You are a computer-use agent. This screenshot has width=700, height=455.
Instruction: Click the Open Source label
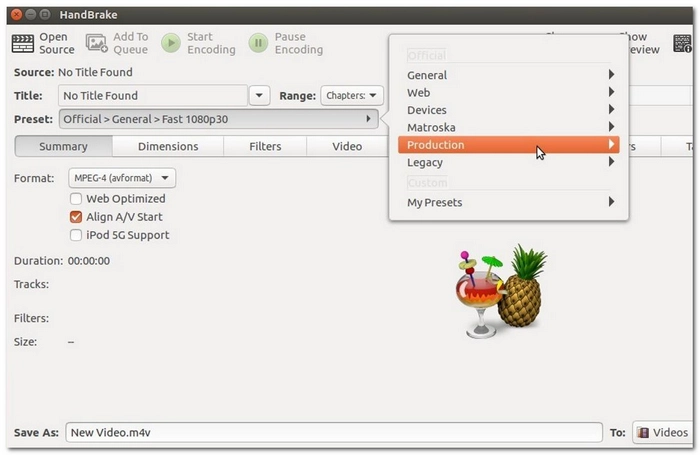[x=57, y=43]
